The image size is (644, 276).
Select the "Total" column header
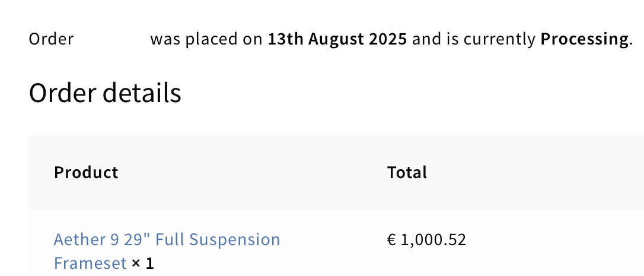(x=407, y=173)
